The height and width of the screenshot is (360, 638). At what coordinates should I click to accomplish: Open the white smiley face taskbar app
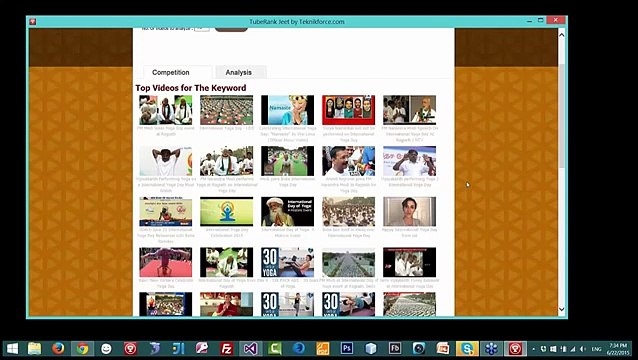(106, 349)
